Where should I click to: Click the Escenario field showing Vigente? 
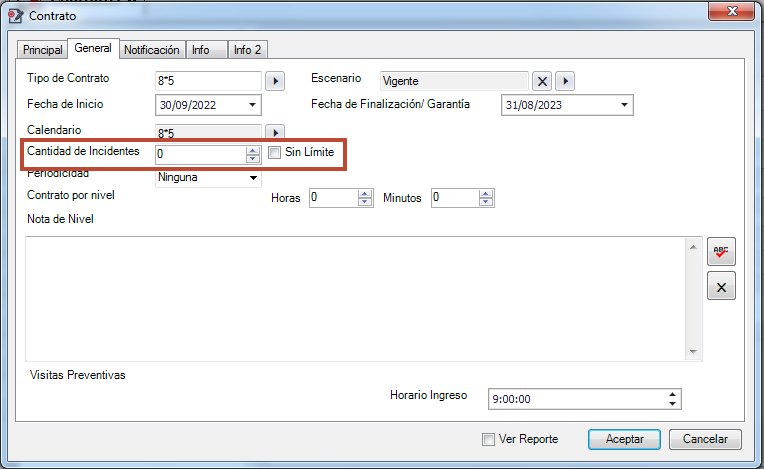pos(454,81)
